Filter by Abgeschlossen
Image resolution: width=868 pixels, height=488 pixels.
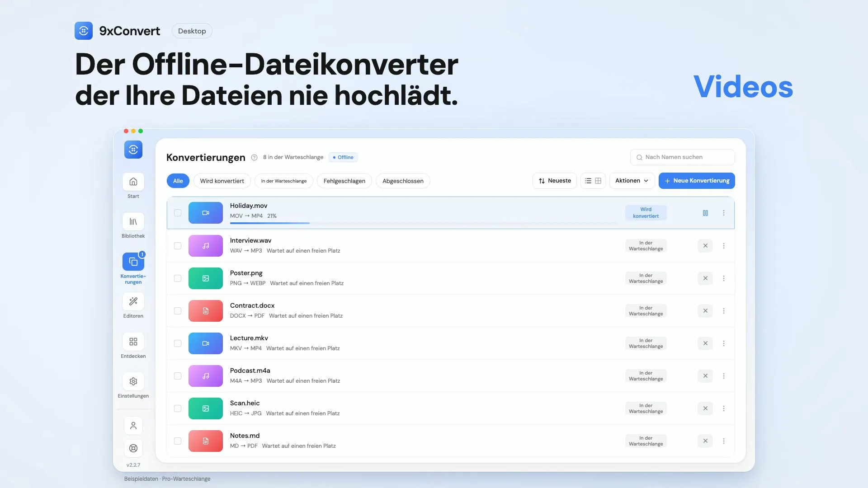[x=403, y=181]
